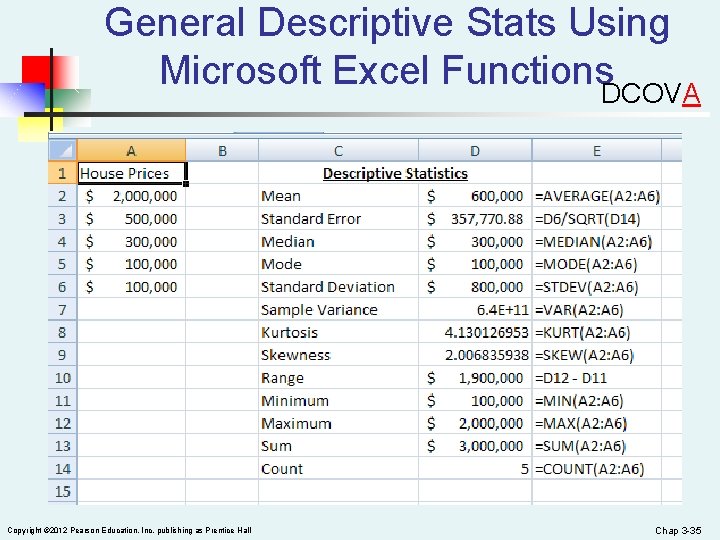Click the Sum label cell
This screenshot has height=540, width=720.
click(x=338, y=446)
